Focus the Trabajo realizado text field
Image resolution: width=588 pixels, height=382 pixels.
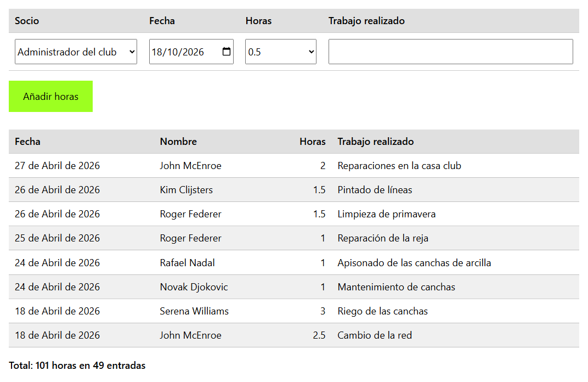[x=450, y=52]
